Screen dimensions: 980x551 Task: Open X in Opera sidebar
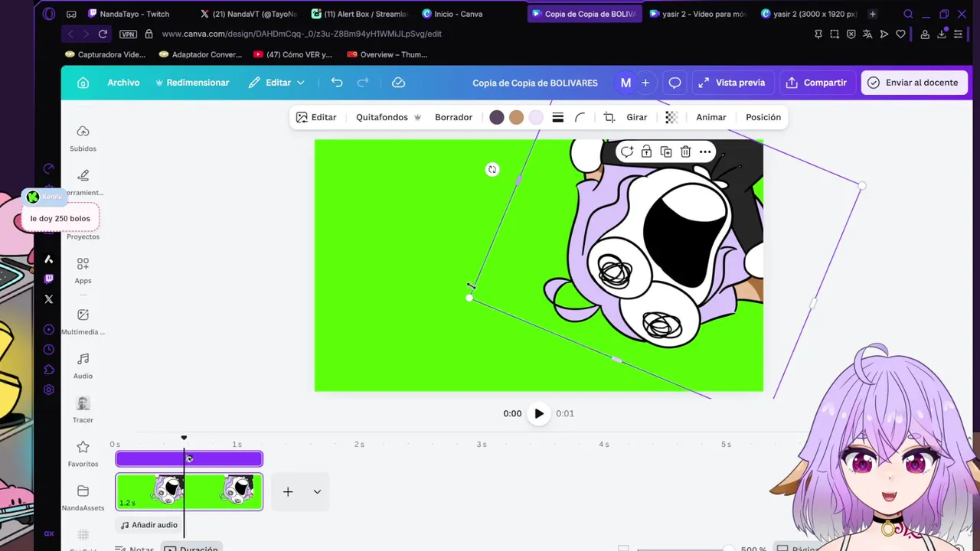pos(49,299)
